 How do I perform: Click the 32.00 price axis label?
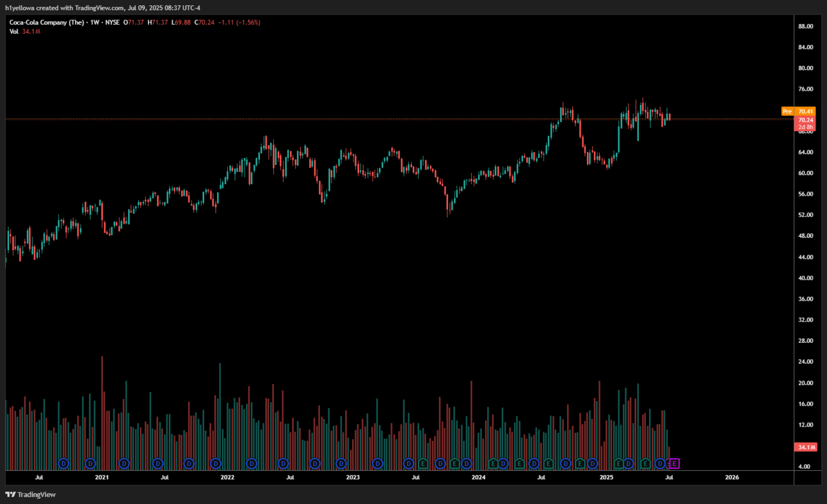805,320
